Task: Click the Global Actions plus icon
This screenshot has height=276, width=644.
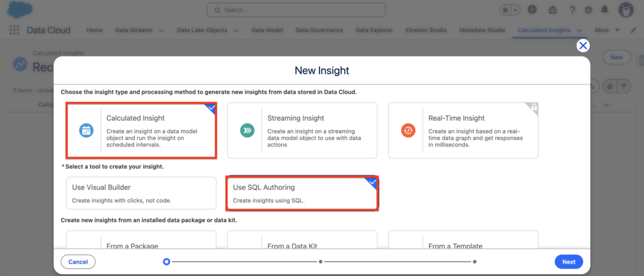Action: (x=532, y=10)
